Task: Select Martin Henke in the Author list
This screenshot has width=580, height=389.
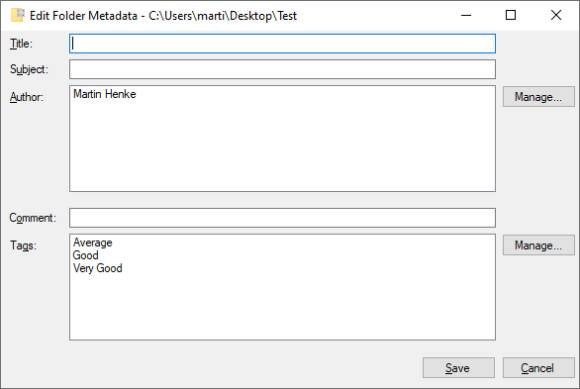Action: pyautogui.click(x=105, y=94)
